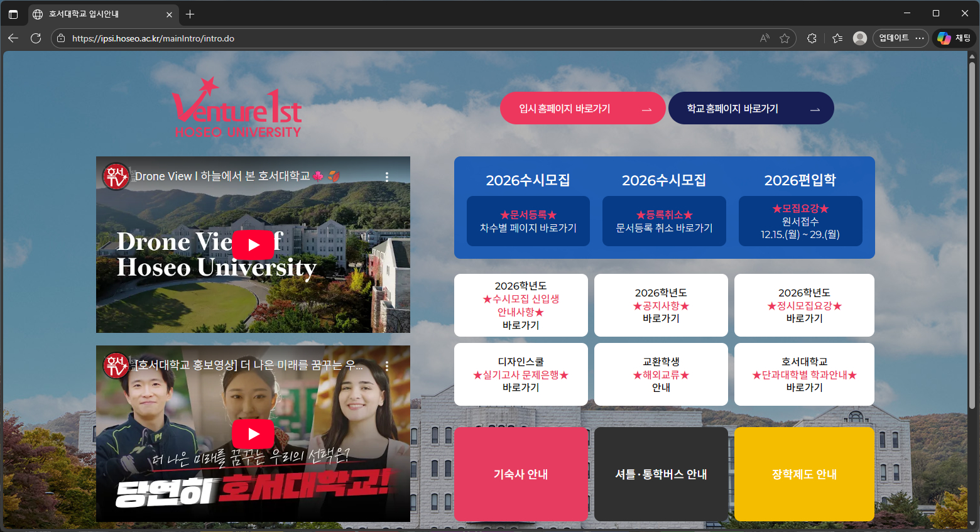Open tab actions menu icon

pyautogui.click(x=13, y=14)
